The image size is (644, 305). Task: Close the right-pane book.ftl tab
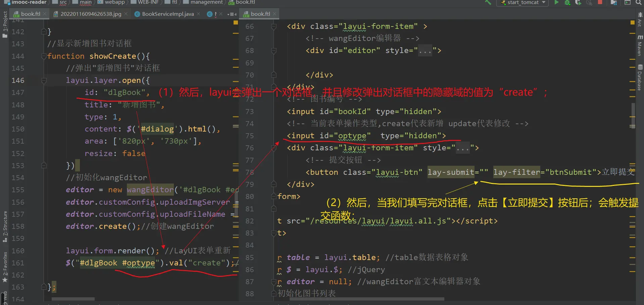pyautogui.click(x=275, y=14)
